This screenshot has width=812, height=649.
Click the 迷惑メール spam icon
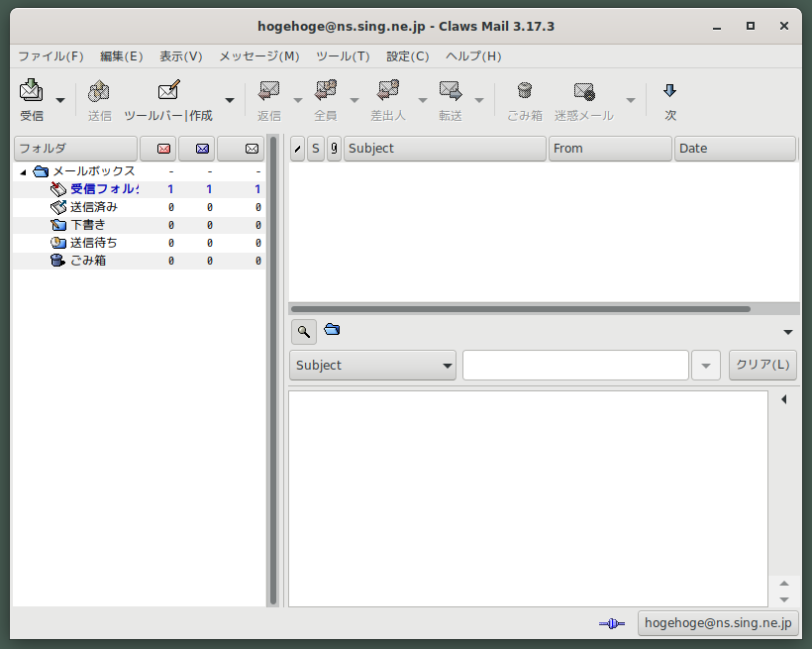pyautogui.click(x=584, y=92)
